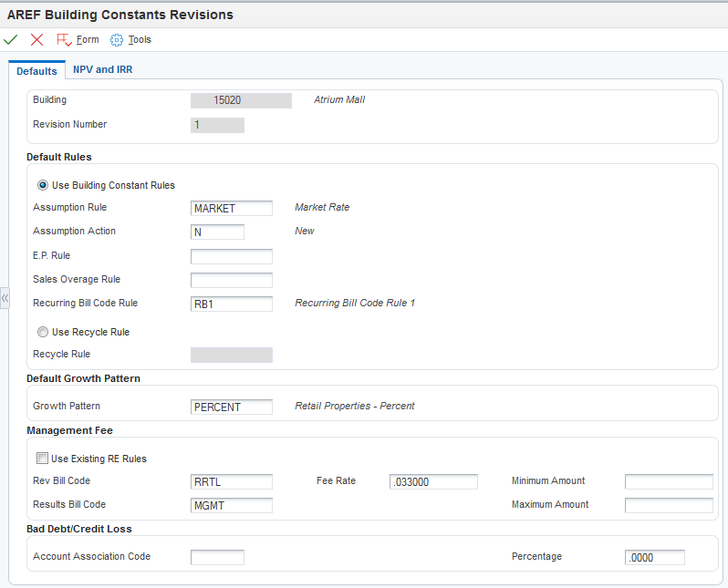Viewport: 728px width, 588px height.
Task: Switch to the NPV and IRR tab
Action: [x=102, y=69]
